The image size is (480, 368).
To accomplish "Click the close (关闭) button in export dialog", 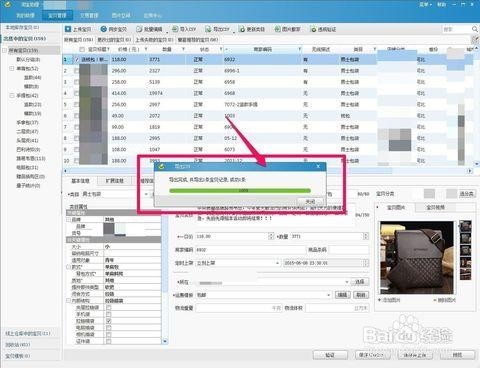I will pyautogui.click(x=310, y=201).
